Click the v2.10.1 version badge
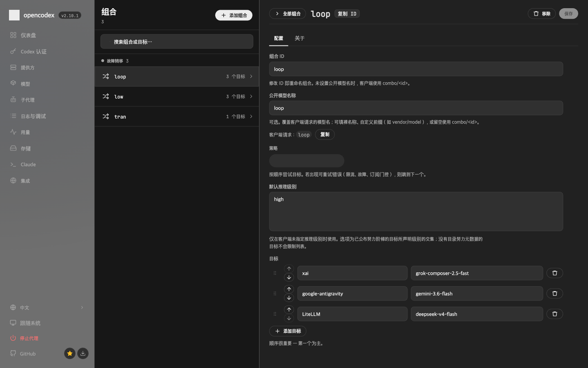 (70, 16)
